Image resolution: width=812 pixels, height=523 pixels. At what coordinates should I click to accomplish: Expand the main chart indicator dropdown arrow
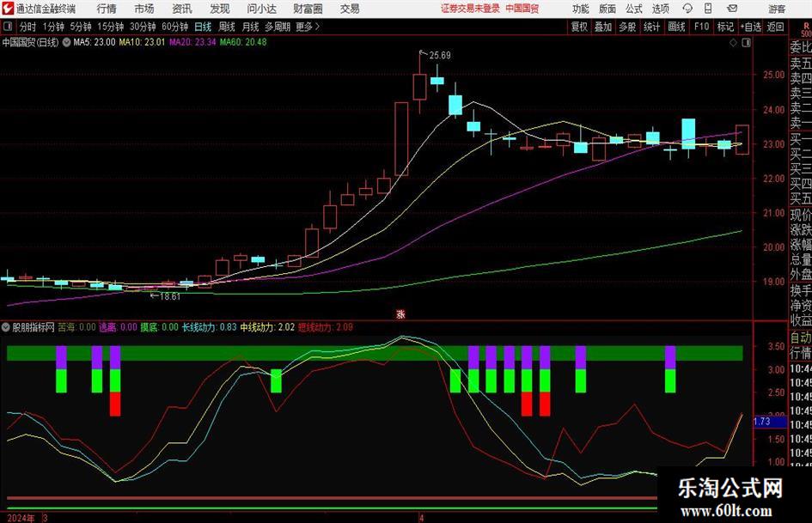click(66, 42)
